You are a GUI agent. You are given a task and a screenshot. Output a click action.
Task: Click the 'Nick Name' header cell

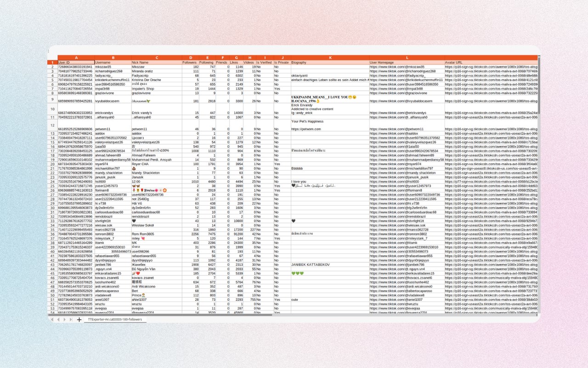pos(156,63)
